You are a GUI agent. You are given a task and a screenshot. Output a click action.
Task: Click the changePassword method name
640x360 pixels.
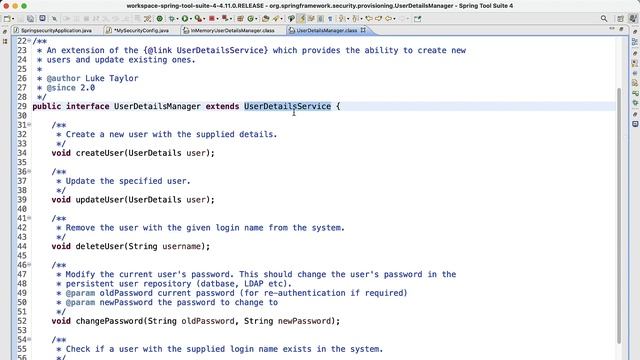click(109, 321)
